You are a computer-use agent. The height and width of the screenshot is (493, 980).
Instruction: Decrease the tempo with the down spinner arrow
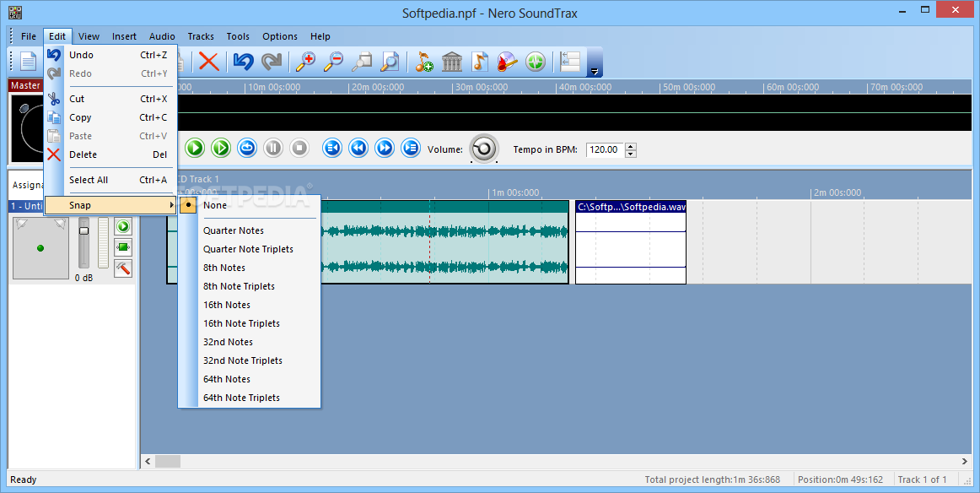(x=631, y=154)
